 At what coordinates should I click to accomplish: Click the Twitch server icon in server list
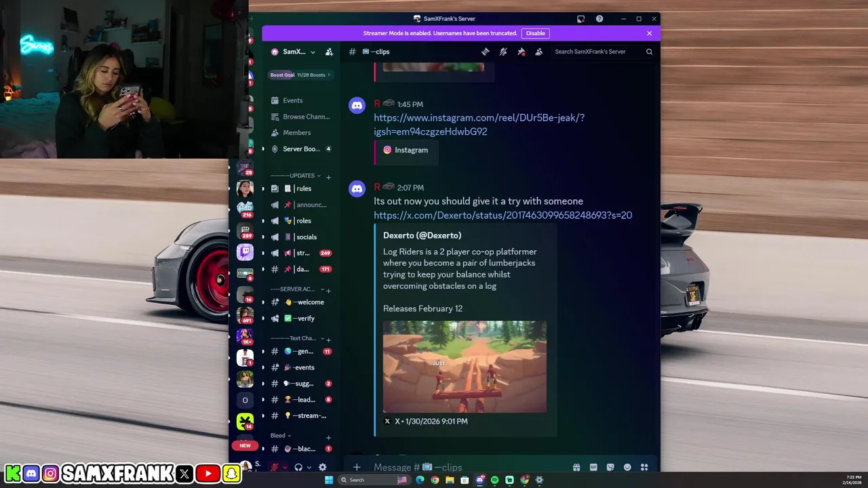pyautogui.click(x=245, y=251)
